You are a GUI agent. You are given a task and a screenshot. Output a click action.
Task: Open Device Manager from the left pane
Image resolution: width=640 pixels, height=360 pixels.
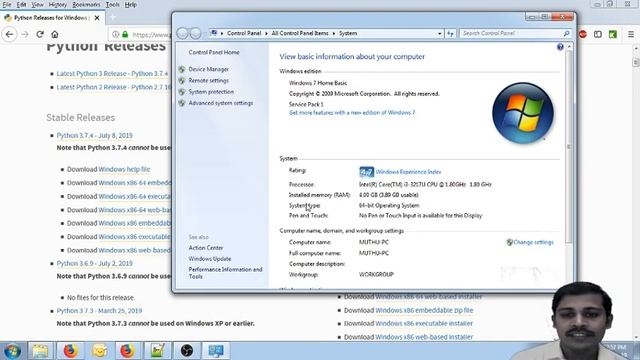pos(209,69)
